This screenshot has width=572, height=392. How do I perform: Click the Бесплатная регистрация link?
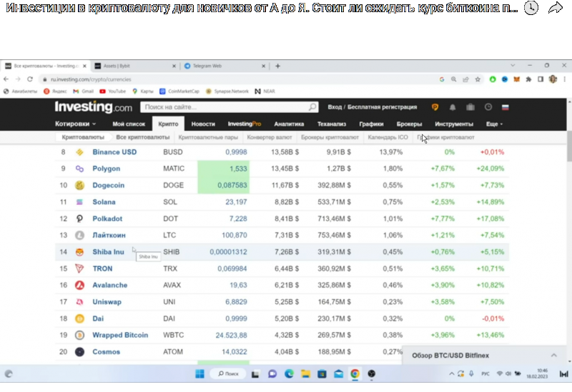383,107
